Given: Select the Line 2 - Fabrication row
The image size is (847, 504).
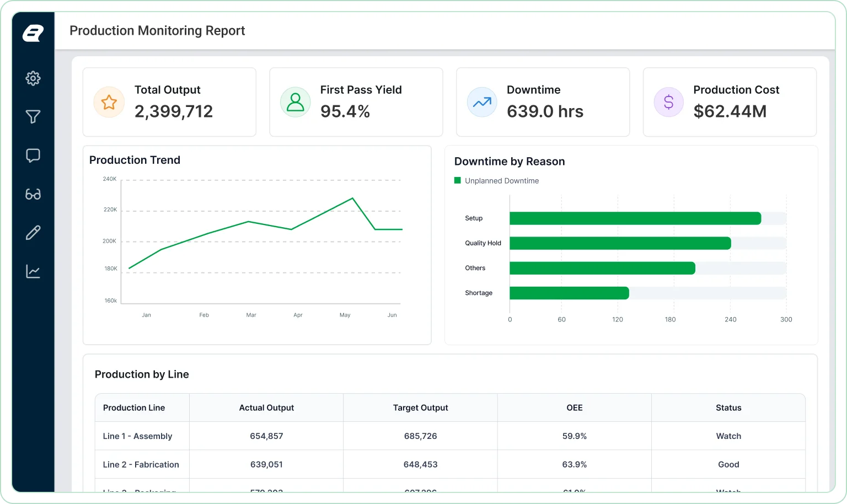Looking at the screenshot, I should click(450, 464).
